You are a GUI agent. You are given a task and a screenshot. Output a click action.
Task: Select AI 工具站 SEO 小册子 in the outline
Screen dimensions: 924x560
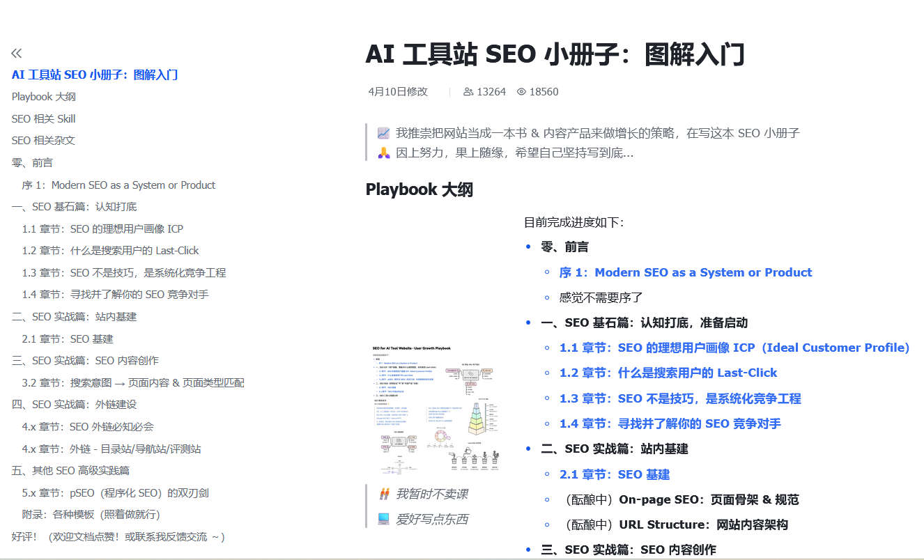coord(95,75)
